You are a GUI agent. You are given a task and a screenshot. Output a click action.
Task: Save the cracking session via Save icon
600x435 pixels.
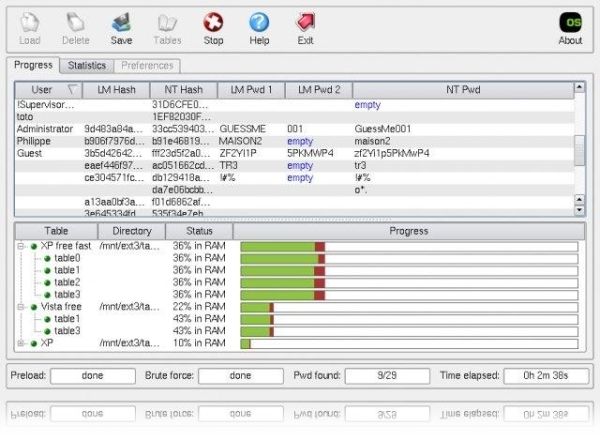121,22
